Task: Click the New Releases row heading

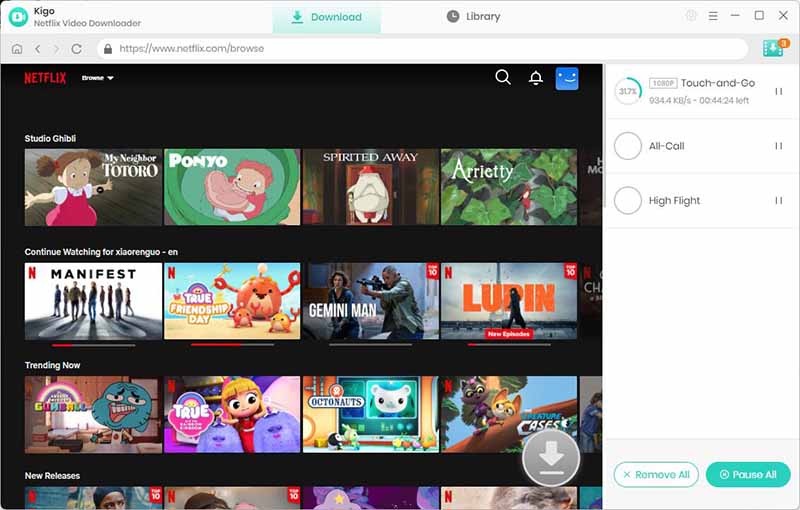Action: coord(53,476)
